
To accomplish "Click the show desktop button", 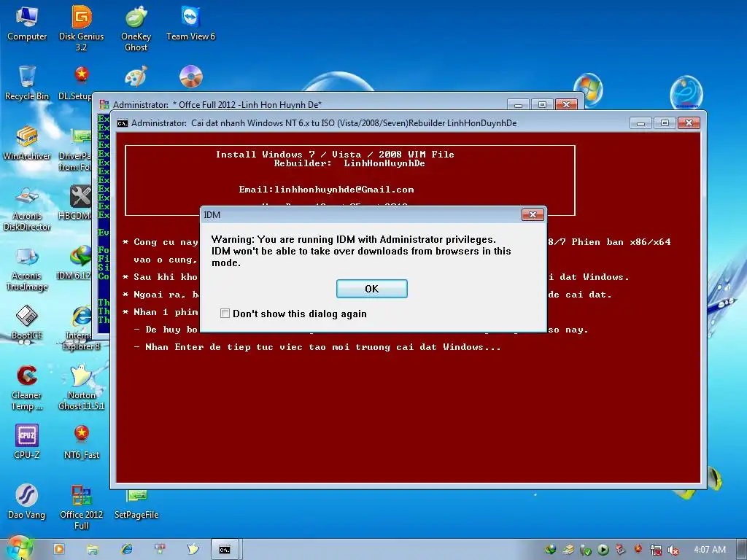I will coord(742,550).
